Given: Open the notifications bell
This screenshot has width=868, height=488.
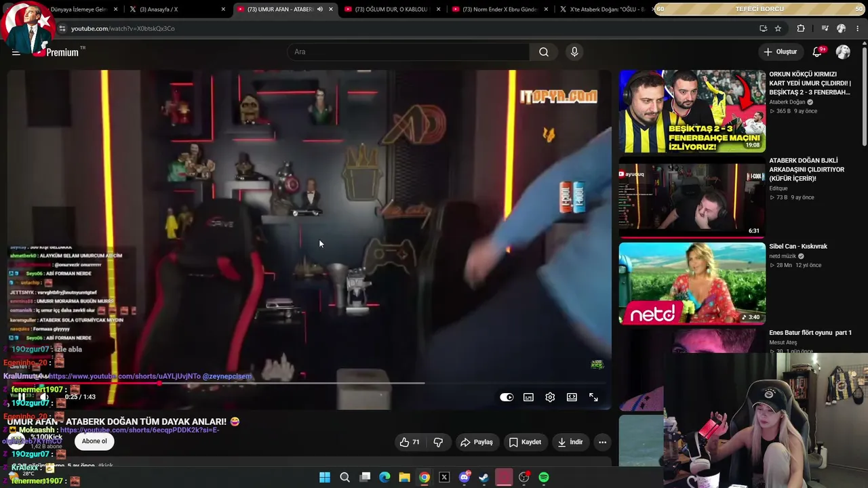Looking at the screenshot, I should [x=818, y=52].
